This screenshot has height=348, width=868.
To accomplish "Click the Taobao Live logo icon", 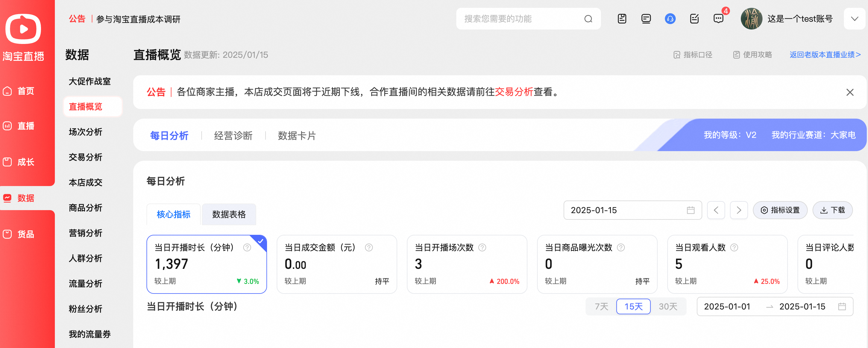I will click(x=23, y=29).
